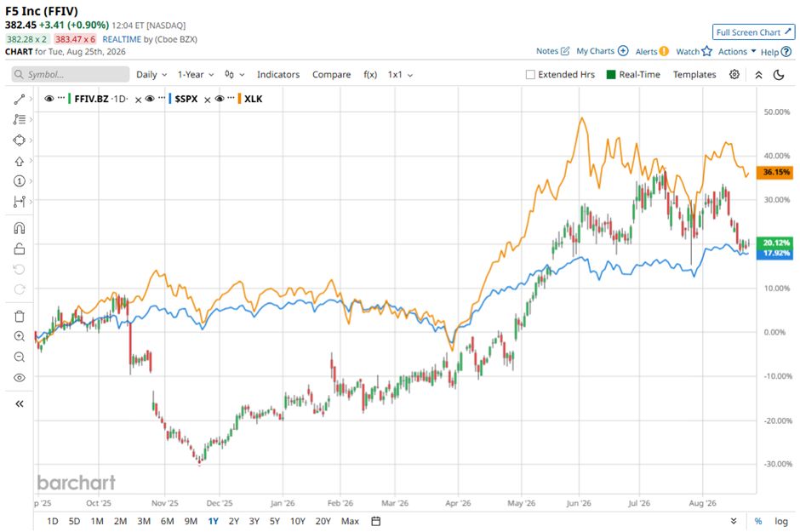Select the 1D time range
The width and height of the screenshot is (800, 532).
pyautogui.click(x=53, y=521)
